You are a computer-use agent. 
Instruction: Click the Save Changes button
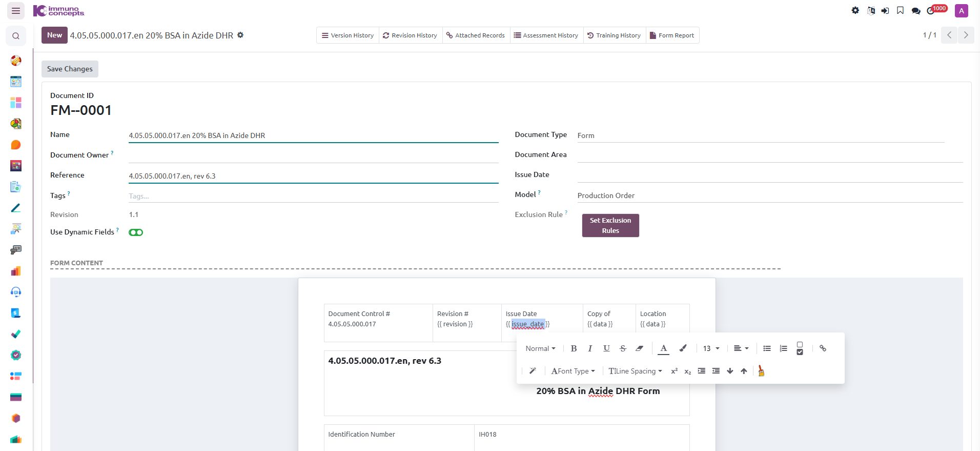[x=70, y=69]
